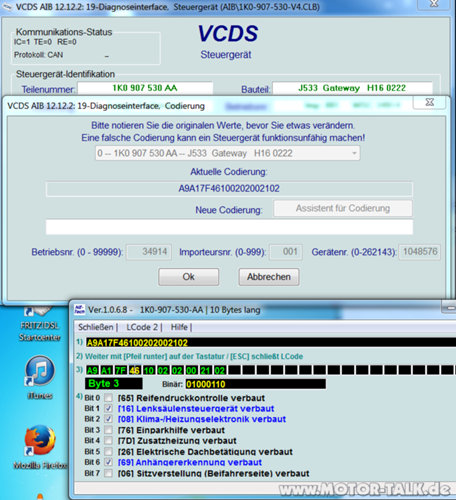Open LCode 2 menu item
456x500 pixels.
pyautogui.click(x=142, y=327)
